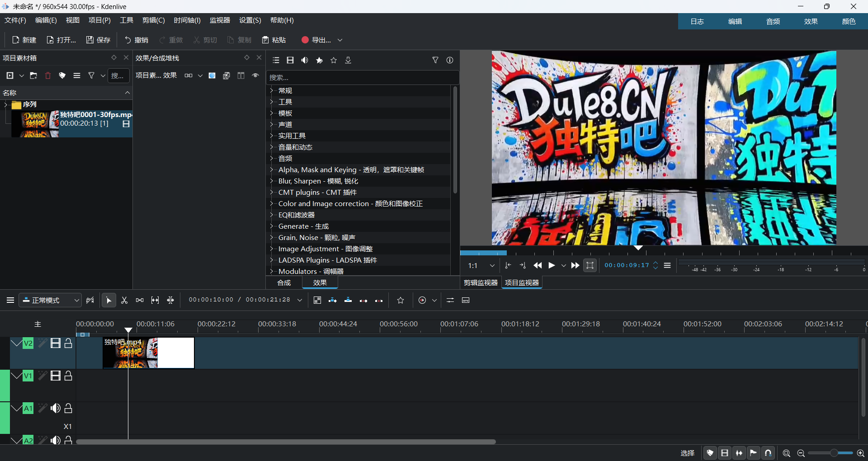The image size is (868, 461).
Task: Expand the 序列 folder in project bin
Action: (6, 104)
